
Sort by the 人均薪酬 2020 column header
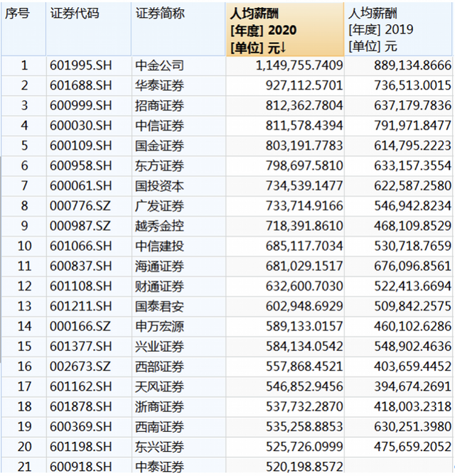(285, 29)
